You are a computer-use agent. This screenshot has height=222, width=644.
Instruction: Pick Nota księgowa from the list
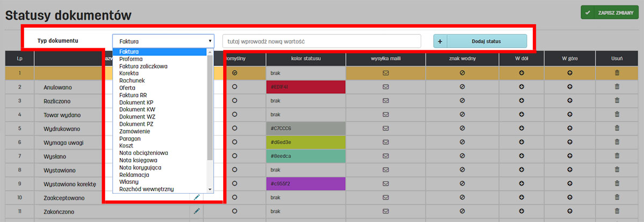[139, 160]
